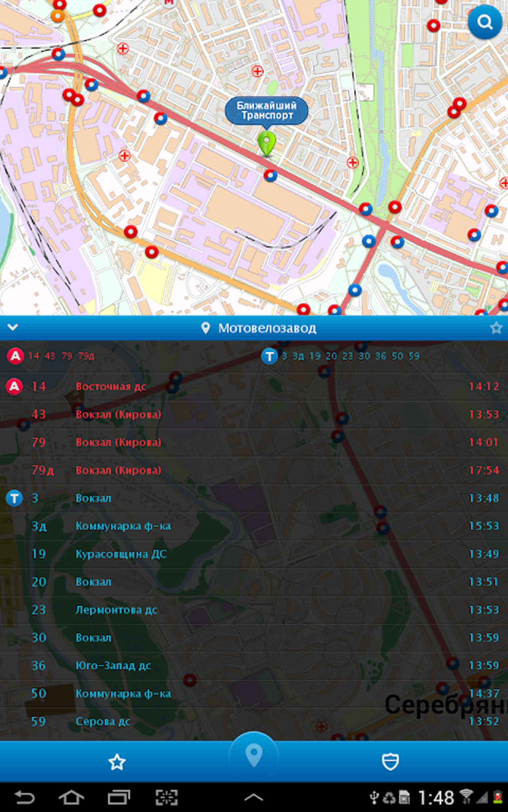Image resolution: width=508 pixels, height=812 pixels.
Task: Open bus 79д route row
Action: (x=254, y=470)
